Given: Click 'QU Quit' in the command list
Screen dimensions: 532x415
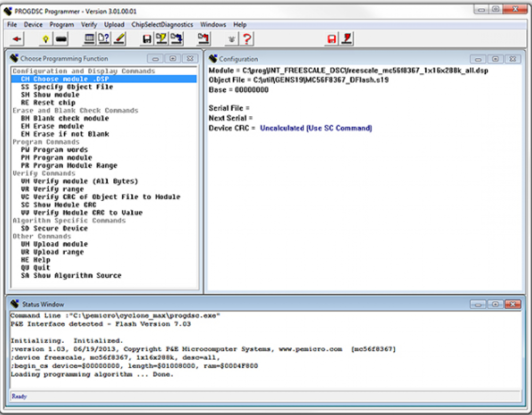Looking at the screenshot, I should pyautogui.click(x=35, y=268).
